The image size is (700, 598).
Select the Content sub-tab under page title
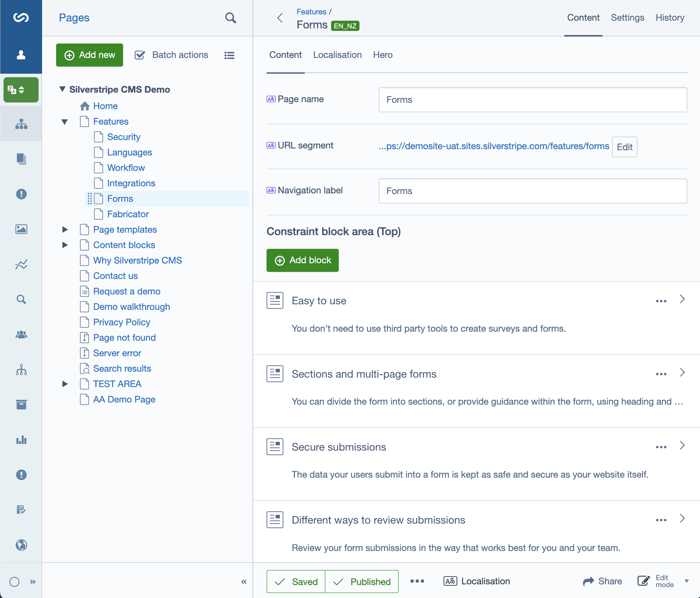click(285, 55)
